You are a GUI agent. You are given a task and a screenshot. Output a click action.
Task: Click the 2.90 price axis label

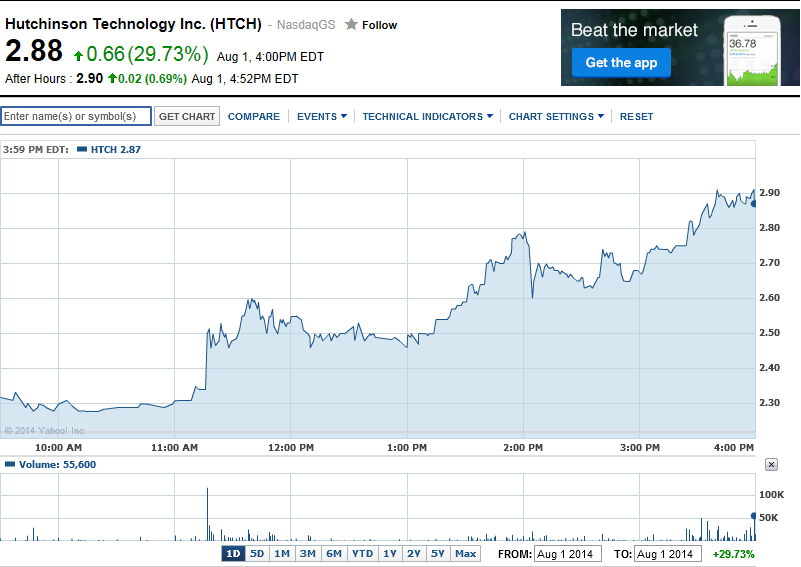tap(769, 193)
